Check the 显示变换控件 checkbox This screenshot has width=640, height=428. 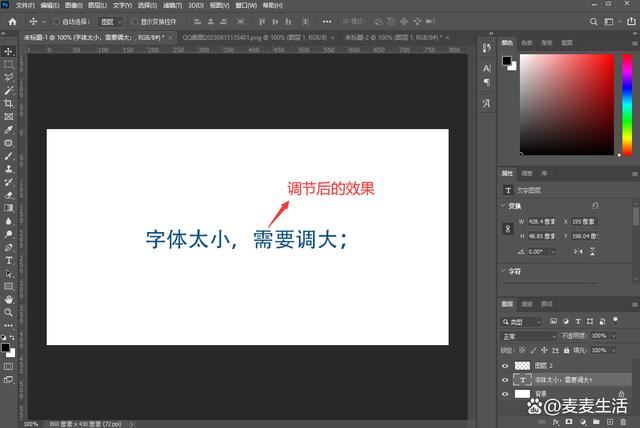(136, 21)
